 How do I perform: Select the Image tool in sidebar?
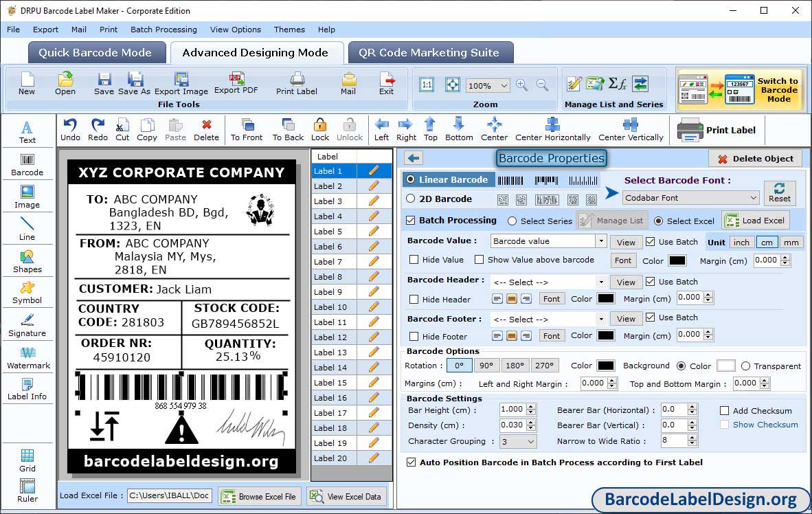[27, 197]
